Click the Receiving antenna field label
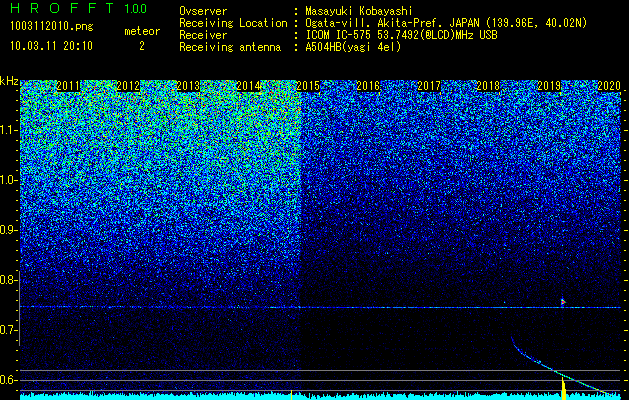Image resolution: width=629 pixels, height=400 pixels. tap(230, 47)
